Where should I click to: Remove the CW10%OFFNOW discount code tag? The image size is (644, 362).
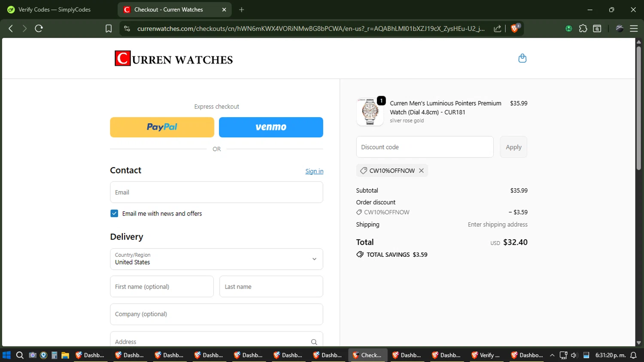pos(421,170)
